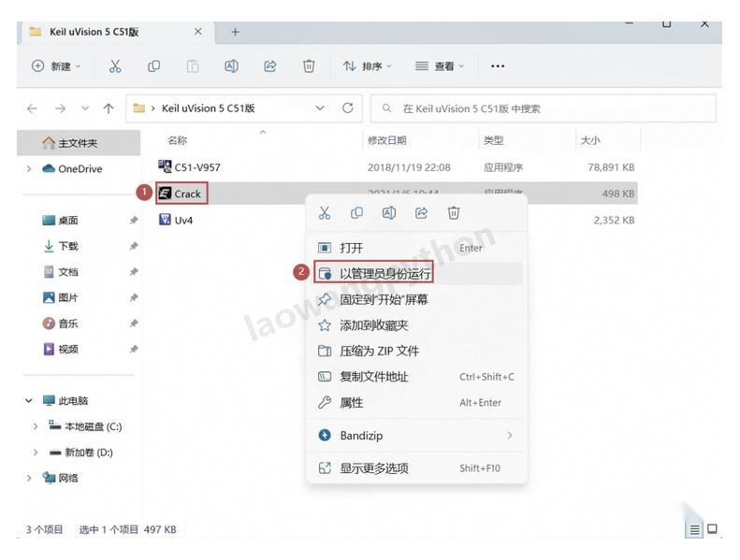Select the 主文件夹 sidebar item
This screenshot has width=740, height=560.
click(79, 142)
